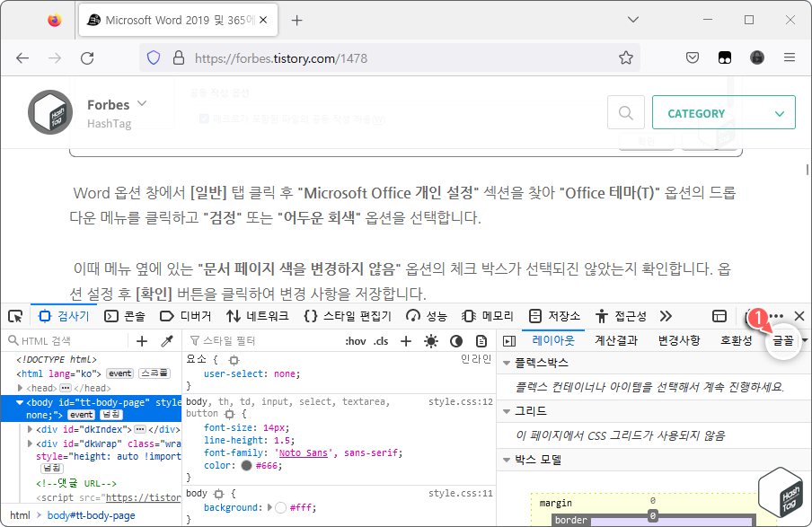Add a new CSS rule with plus icon

click(406, 341)
